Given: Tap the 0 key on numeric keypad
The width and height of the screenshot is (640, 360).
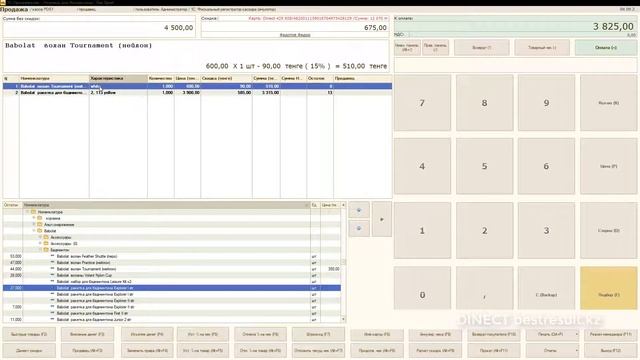Looking at the screenshot, I should pyautogui.click(x=422, y=288).
